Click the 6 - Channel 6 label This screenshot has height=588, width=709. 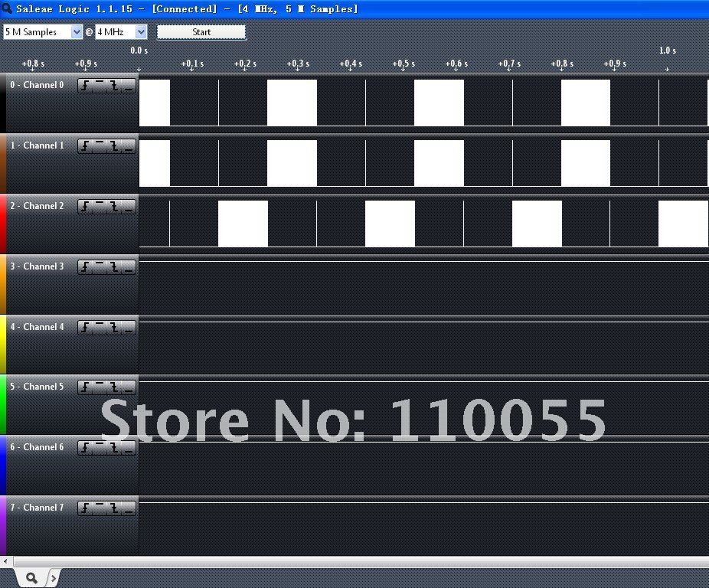tap(37, 447)
